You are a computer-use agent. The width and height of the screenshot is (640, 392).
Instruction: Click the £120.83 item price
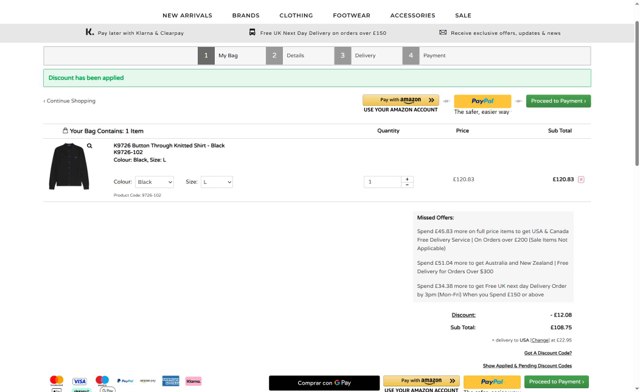click(464, 179)
